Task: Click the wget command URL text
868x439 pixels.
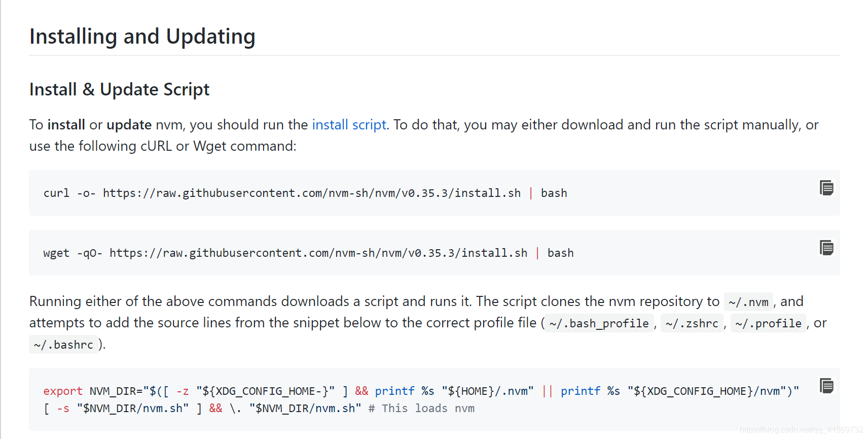Action: (x=318, y=253)
